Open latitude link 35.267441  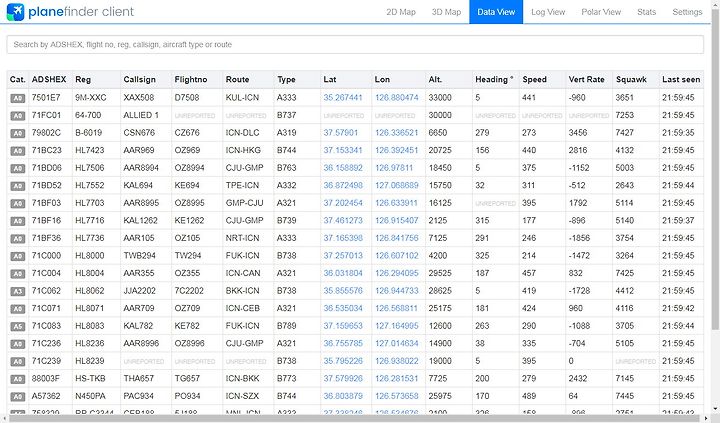343,97
